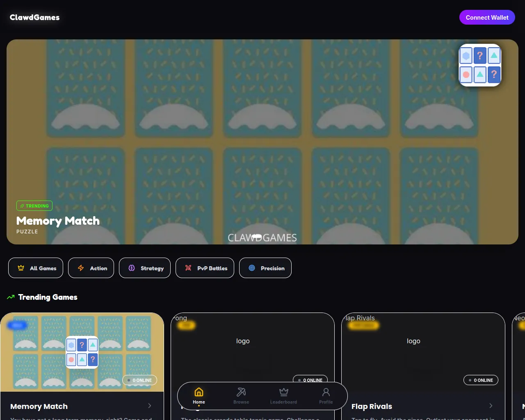Click the trending arrow icon beside heading
Image resolution: width=525 pixels, height=420 pixels.
pyautogui.click(x=11, y=297)
